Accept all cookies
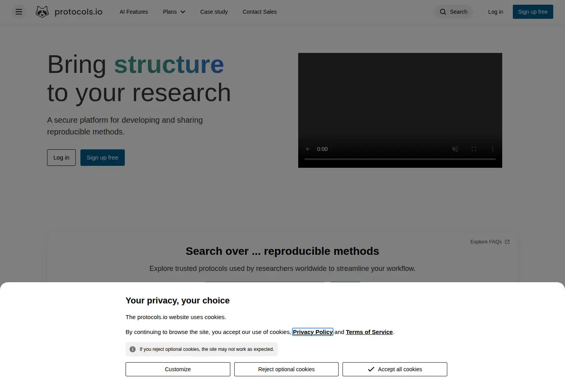The image size is (565, 392). click(x=395, y=369)
